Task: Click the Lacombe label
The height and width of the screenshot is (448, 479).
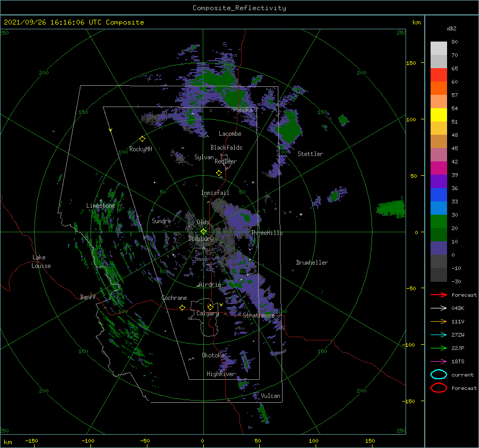Action: click(230, 134)
